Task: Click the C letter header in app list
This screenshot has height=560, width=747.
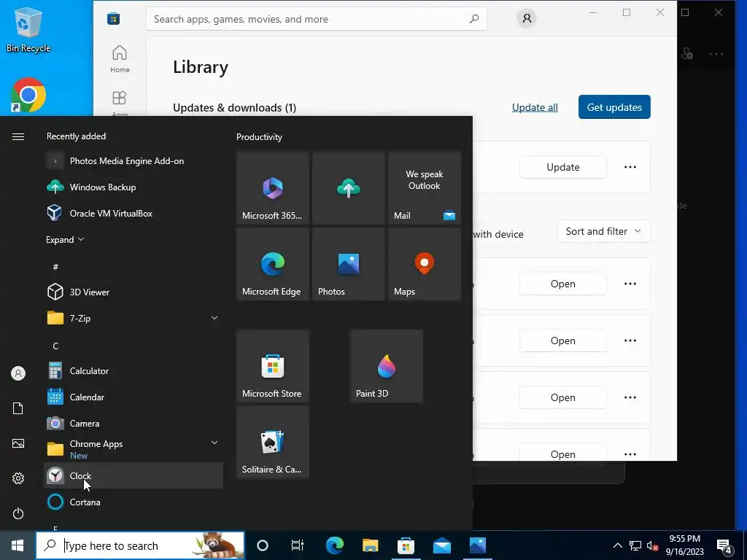Action: pos(55,346)
